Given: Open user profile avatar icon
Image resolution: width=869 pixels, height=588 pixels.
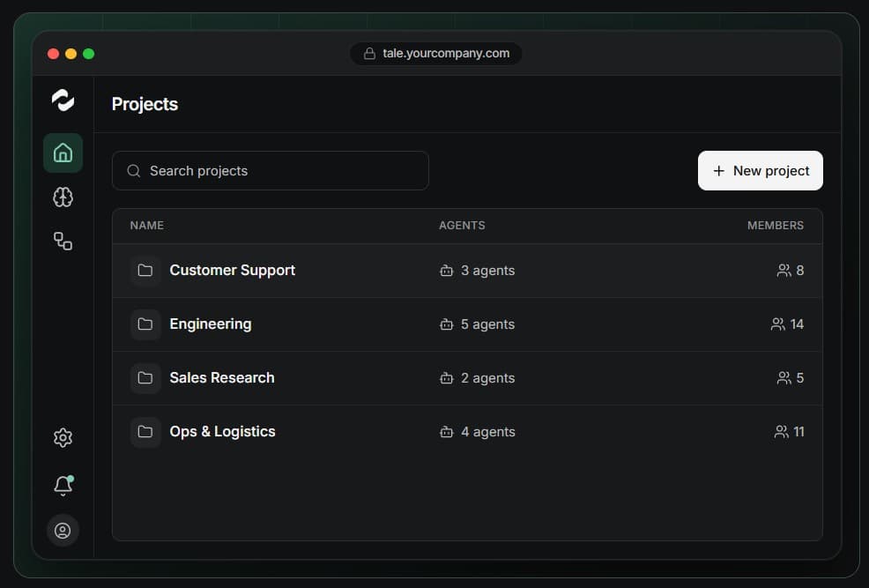Looking at the screenshot, I should click(63, 531).
